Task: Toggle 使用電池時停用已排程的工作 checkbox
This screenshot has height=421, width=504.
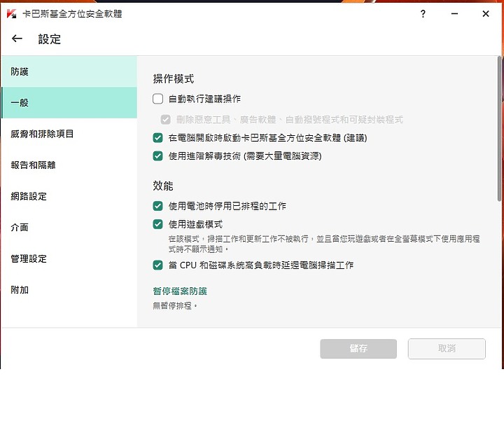Action: (x=157, y=206)
